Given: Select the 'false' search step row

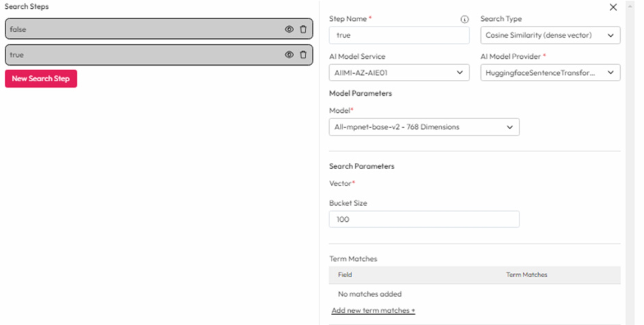Looking at the screenshot, I should click(x=140, y=29).
